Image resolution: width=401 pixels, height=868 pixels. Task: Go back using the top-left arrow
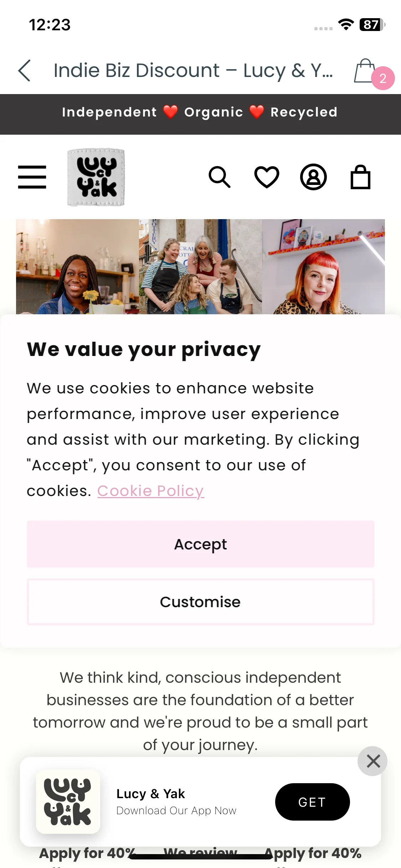24,71
